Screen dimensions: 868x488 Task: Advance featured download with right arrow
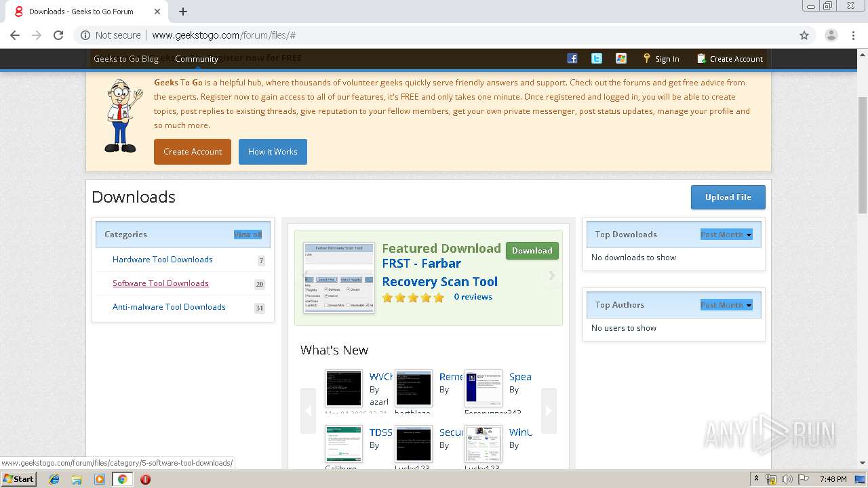click(551, 276)
